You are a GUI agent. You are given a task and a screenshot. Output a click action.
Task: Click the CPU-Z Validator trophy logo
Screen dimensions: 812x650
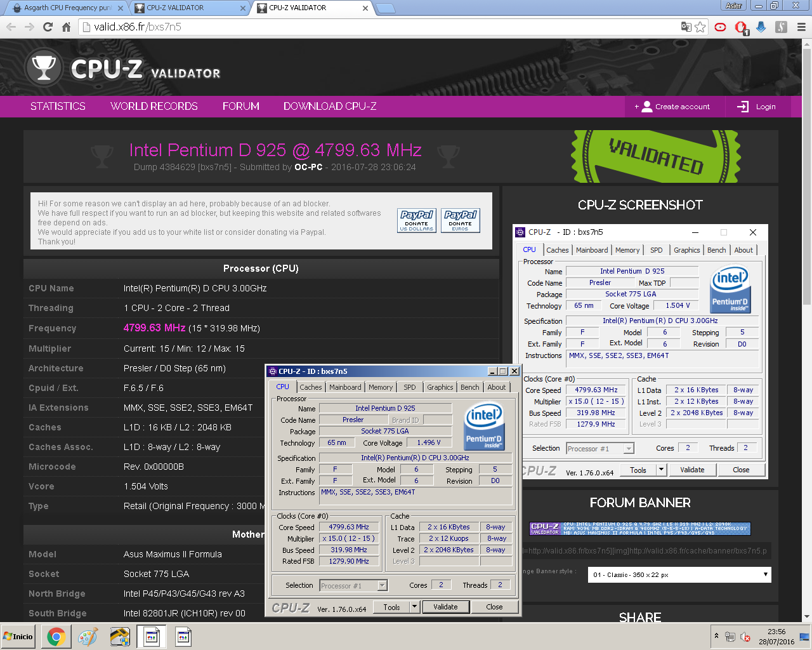(x=44, y=68)
